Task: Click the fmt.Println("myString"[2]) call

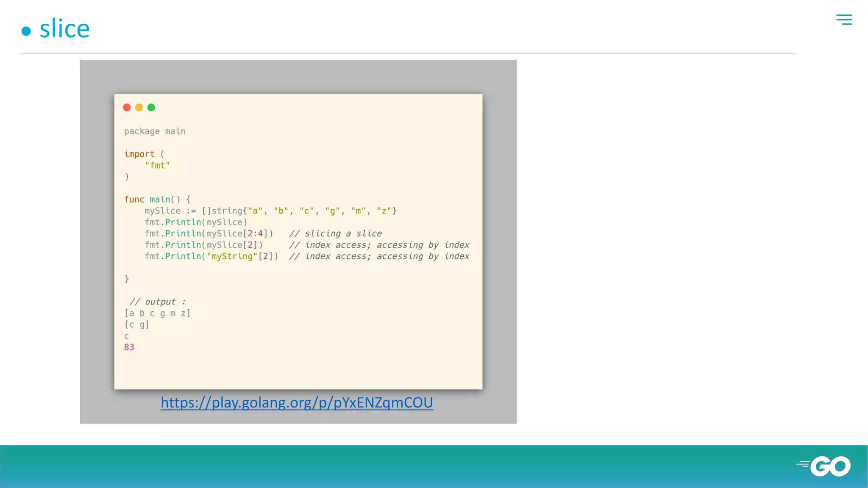Action: click(x=211, y=257)
